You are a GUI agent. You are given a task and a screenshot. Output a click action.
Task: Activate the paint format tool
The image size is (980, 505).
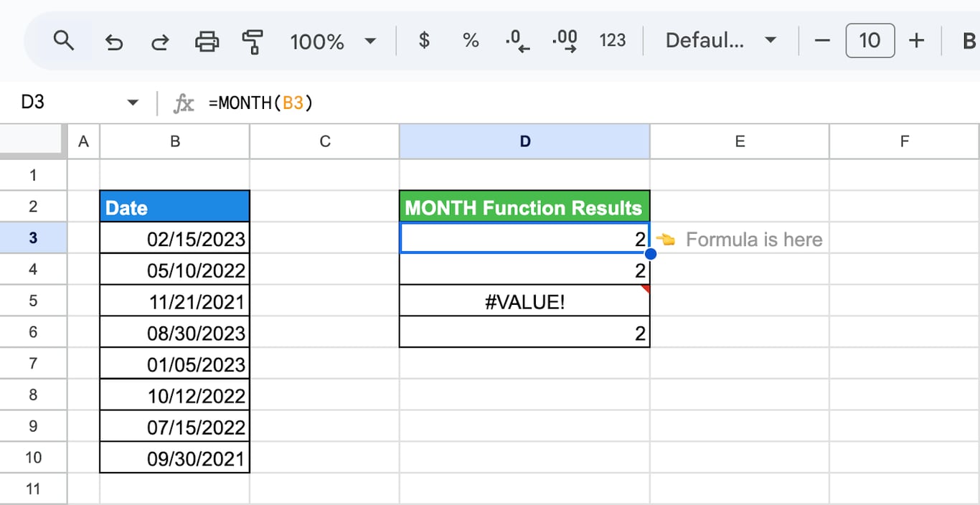(253, 42)
